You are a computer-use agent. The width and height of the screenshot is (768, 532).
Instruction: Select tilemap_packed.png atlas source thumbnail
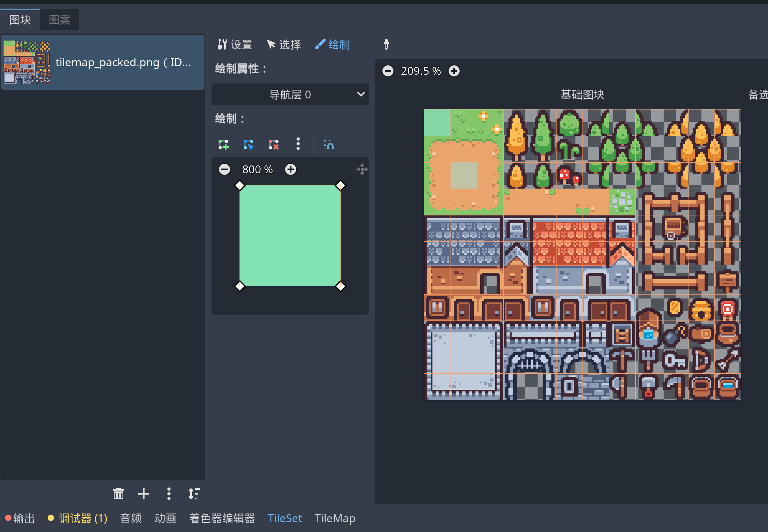click(x=27, y=62)
